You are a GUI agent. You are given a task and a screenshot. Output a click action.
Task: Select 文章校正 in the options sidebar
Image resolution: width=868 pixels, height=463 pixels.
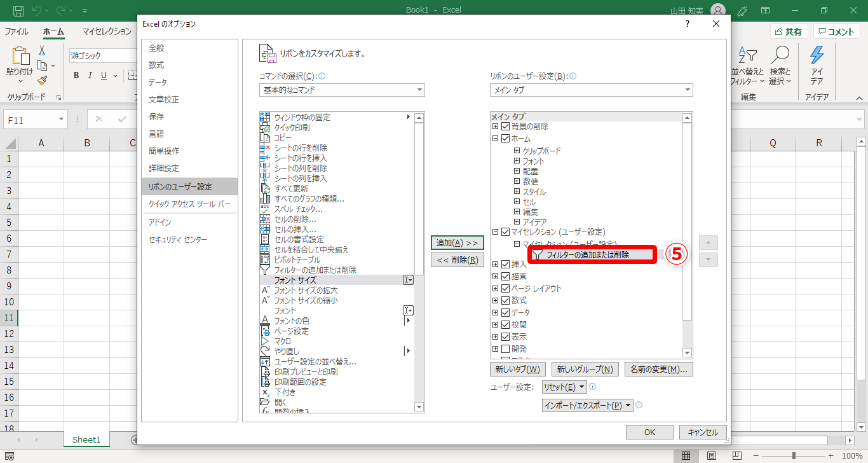189,99
